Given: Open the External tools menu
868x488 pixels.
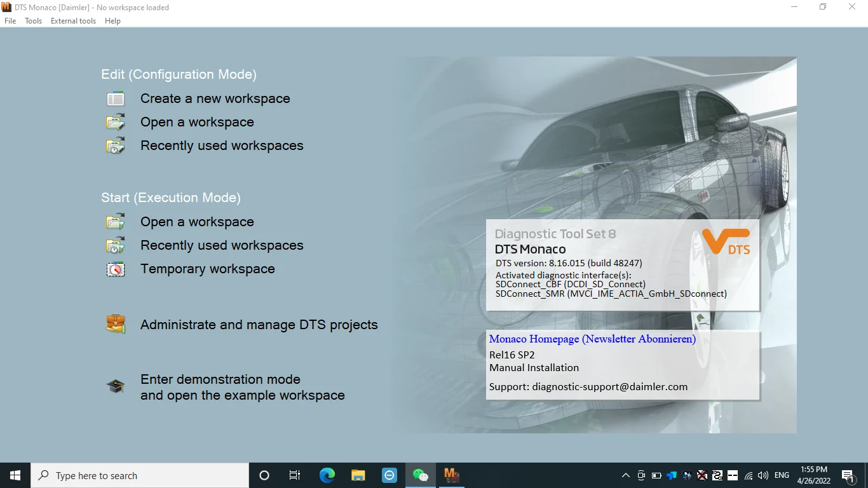Looking at the screenshot, I should [74, 21].
